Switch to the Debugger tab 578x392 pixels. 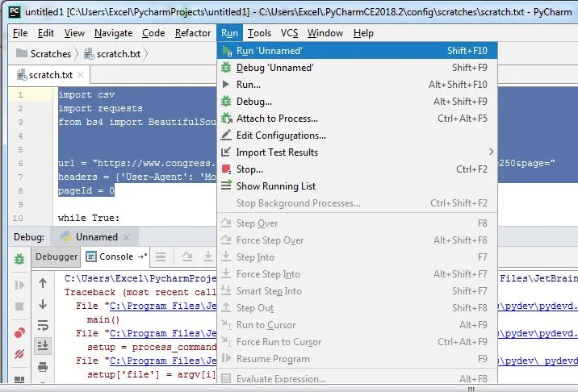tap(57, 256)
